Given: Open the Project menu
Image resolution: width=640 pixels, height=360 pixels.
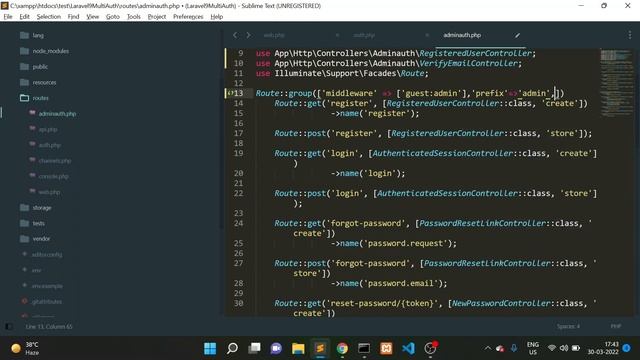Looking at the screenshot, I should tap(157, 17).
